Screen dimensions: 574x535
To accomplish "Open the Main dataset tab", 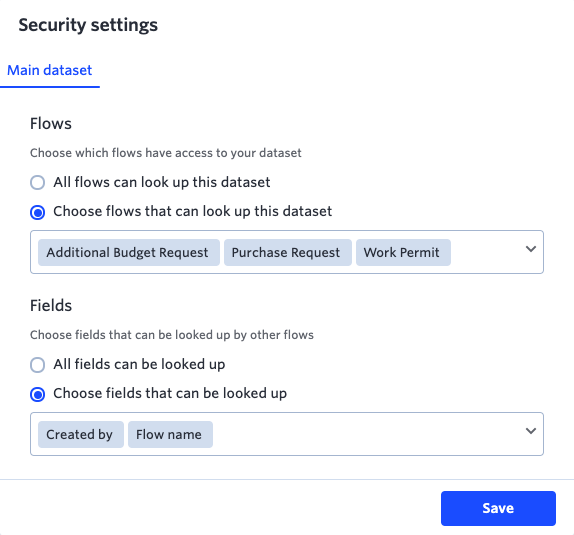I will click(50, 70).
